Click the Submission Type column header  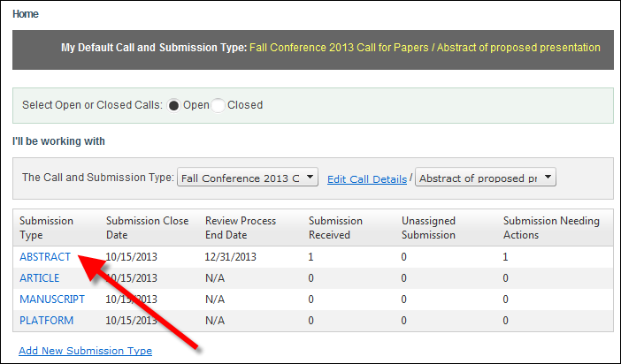46,228
